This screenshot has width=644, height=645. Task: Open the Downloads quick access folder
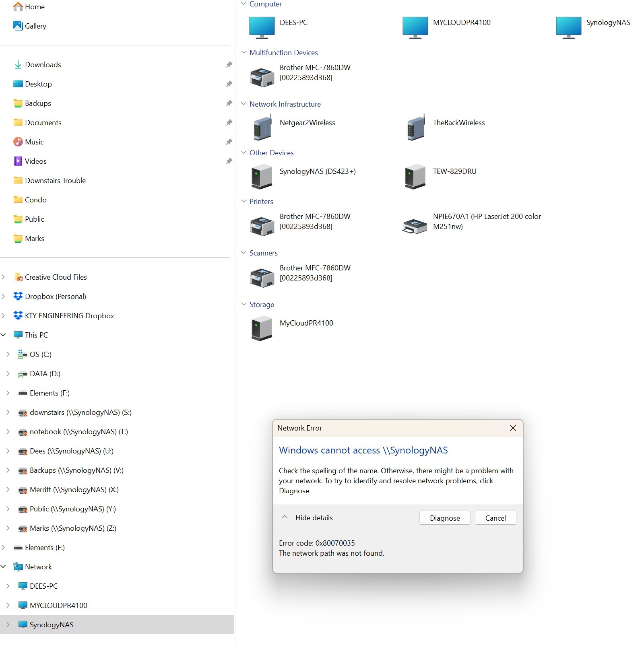coord(37,64)
